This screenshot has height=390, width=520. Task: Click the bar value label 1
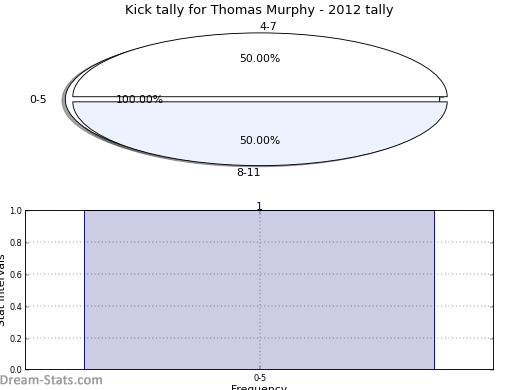[259, 206]
